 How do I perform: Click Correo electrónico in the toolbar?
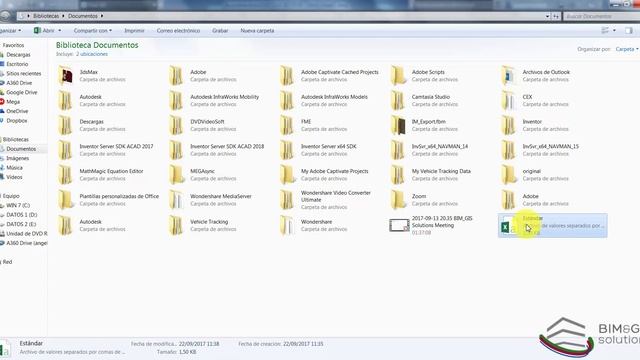pos(178,31)
